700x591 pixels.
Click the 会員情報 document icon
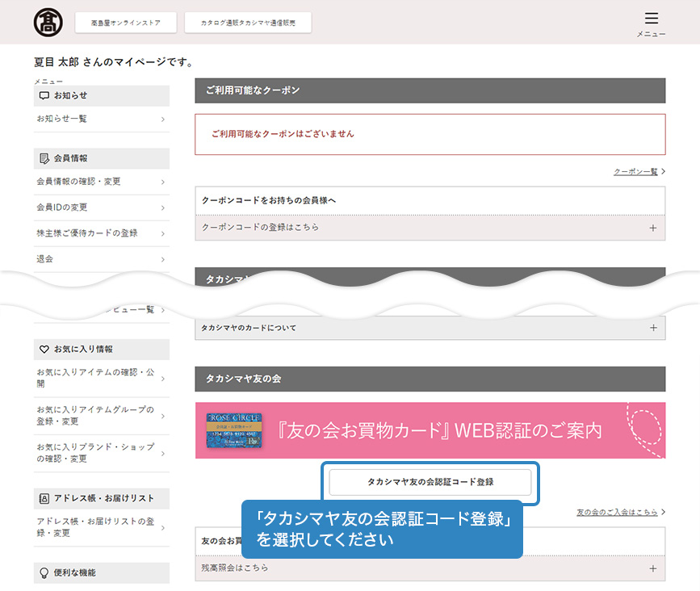pyautogui.click(x=44, y=158)
